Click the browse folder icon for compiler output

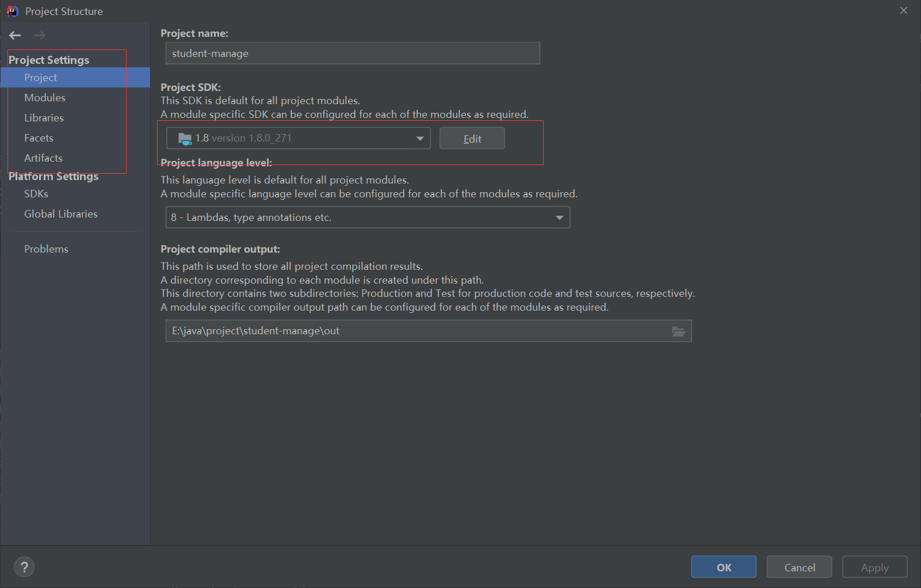point(679,331)
